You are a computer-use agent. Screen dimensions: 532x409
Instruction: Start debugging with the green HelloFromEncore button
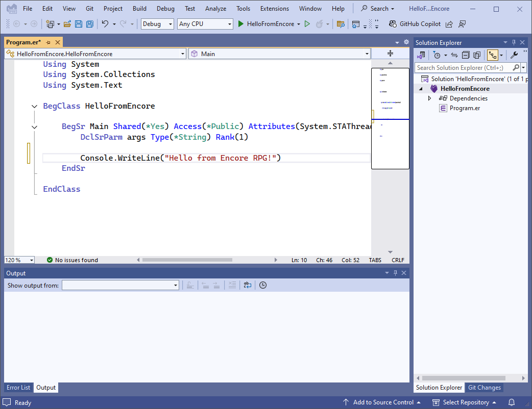click(x=266, y=24)
